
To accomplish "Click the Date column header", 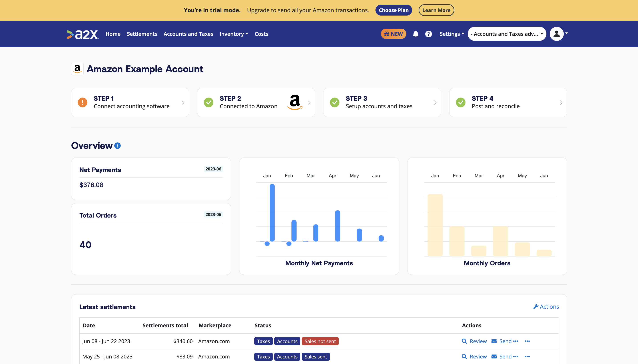I will [x=89, y=326].
